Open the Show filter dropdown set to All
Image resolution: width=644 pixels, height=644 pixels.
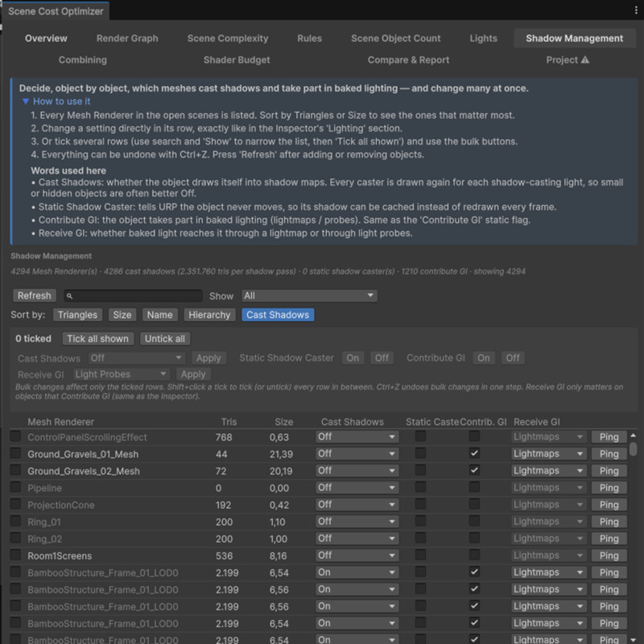tap(309, 295)
